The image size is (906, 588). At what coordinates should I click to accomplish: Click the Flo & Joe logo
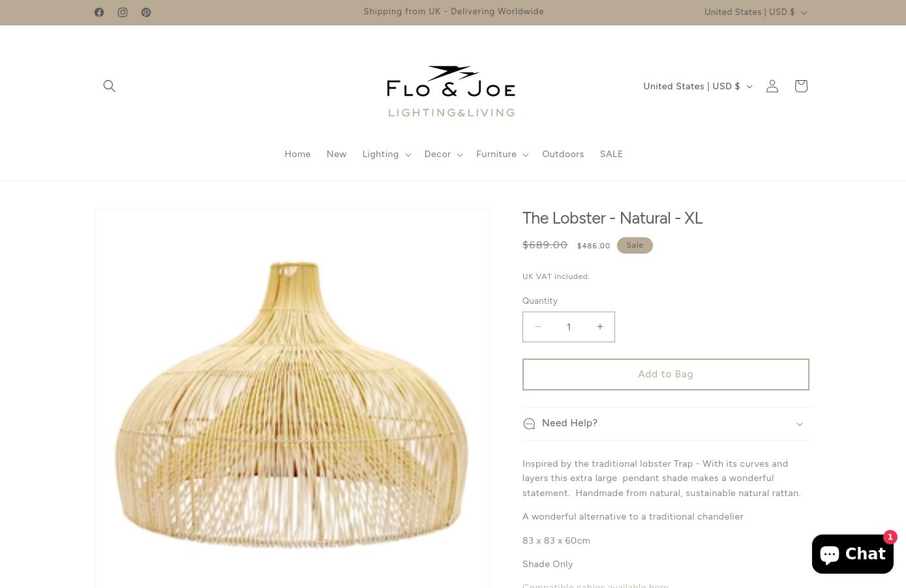click(x=451, y=91)
